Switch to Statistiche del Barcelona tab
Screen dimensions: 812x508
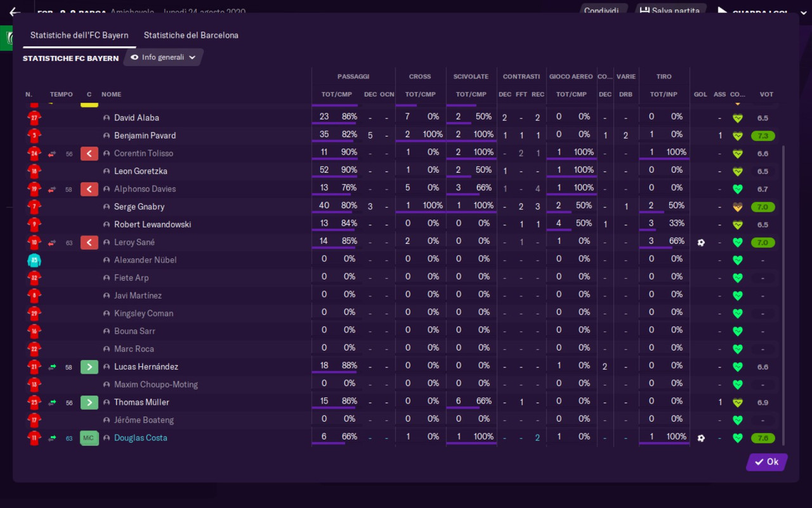point(191,36)
